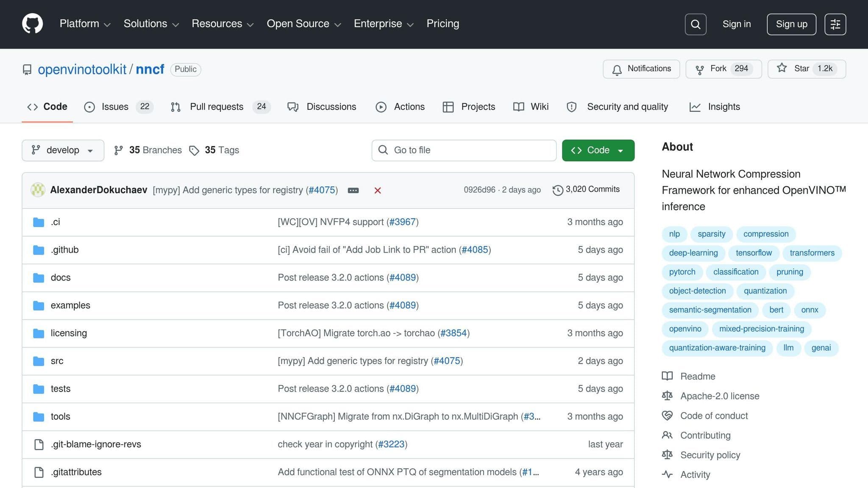Open the Code tab
The width and height of the screenshot is (868, 488).
point(47,107)
